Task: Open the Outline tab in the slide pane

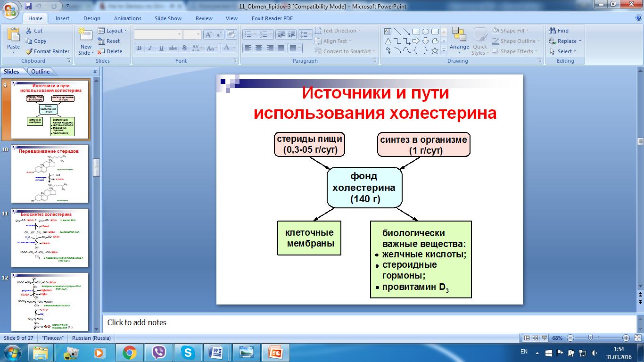Action: (x=41, y=72)
